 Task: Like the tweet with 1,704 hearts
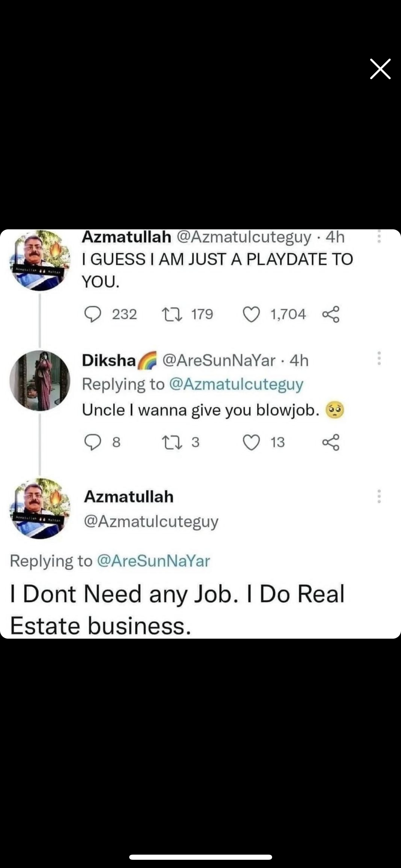click(x=251, y=314)
